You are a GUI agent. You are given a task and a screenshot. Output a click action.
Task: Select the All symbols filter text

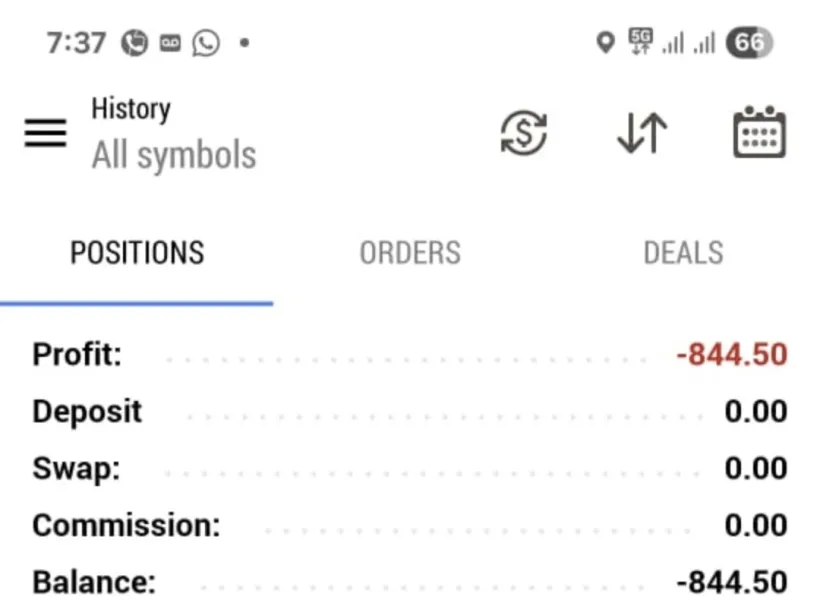tap(174, 156)
